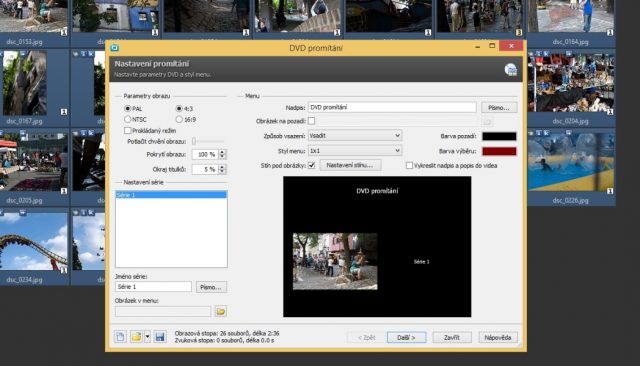Pick the Barva výběru red swatch
This screenshot has width=640, height=366.
tap(499, 151)
